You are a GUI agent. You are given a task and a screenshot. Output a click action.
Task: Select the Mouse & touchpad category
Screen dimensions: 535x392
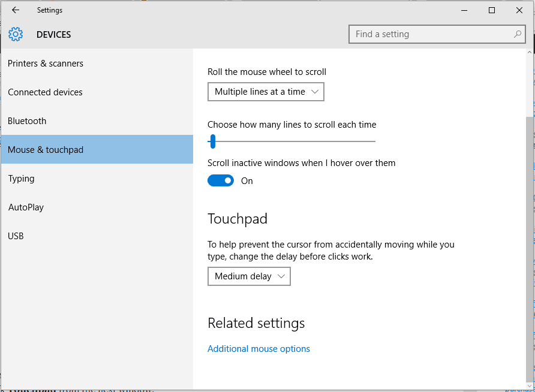click(46, 150)
